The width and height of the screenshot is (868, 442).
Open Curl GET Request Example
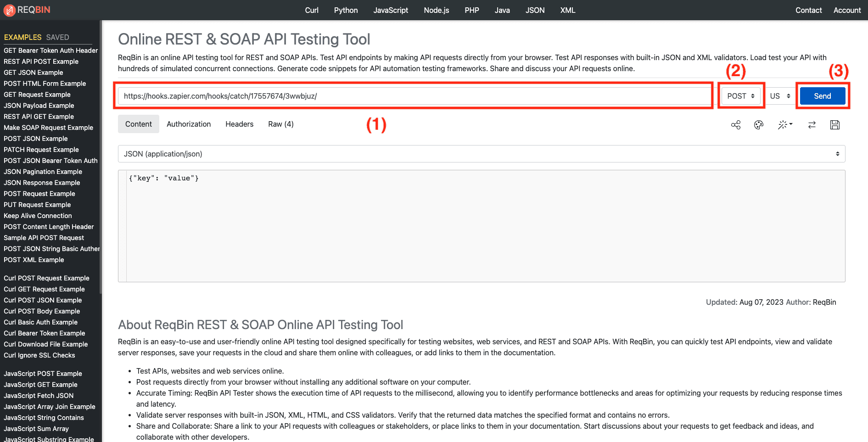coord(45,289)
